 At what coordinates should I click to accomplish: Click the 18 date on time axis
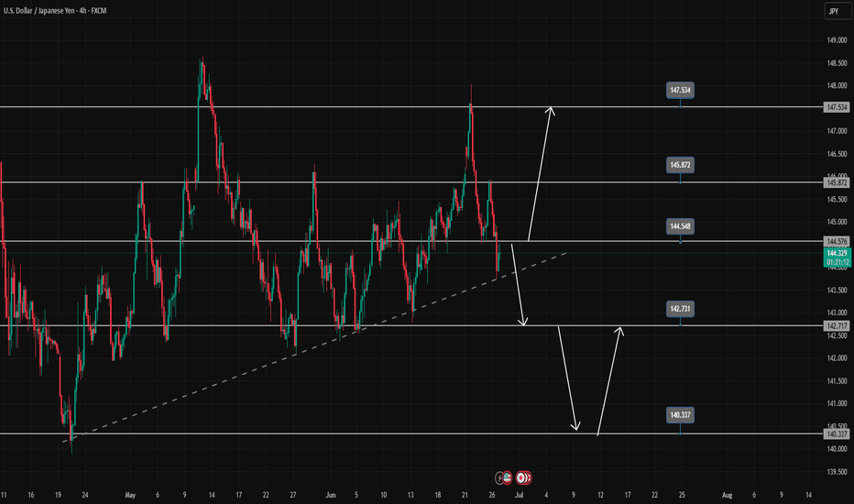point(438,495)
